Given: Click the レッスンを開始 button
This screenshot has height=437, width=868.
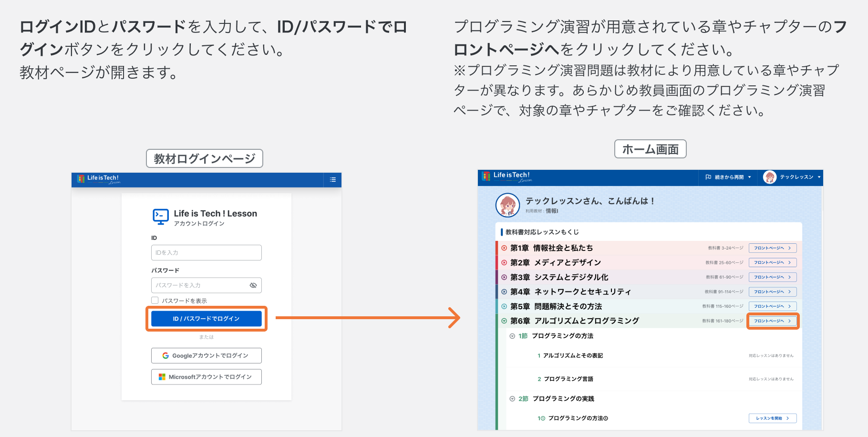Looking at the screenshot, I should (x=773, y=418).
